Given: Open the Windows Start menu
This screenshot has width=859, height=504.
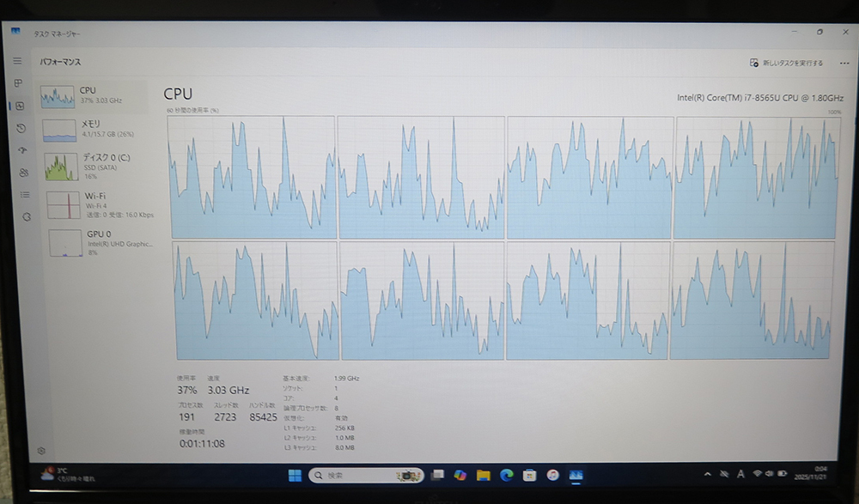Looking at the screenshot, I should (x=295, y=476).
